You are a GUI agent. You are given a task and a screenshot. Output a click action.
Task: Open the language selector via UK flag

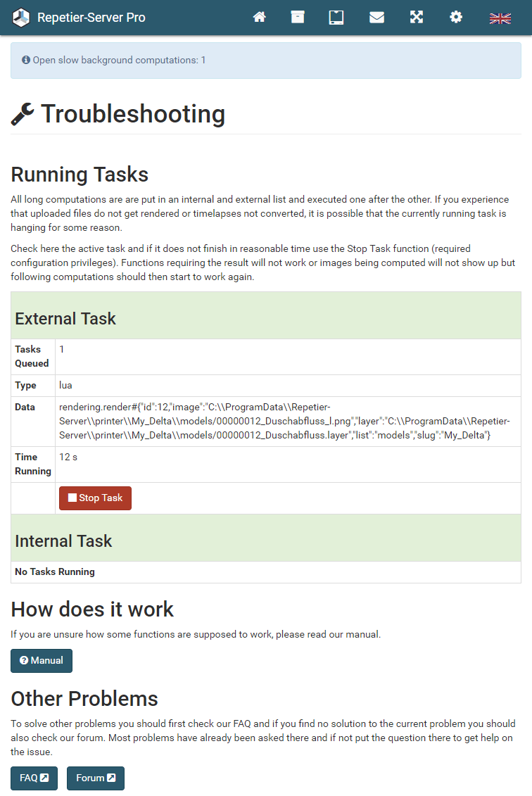click(x=500, y=17)
